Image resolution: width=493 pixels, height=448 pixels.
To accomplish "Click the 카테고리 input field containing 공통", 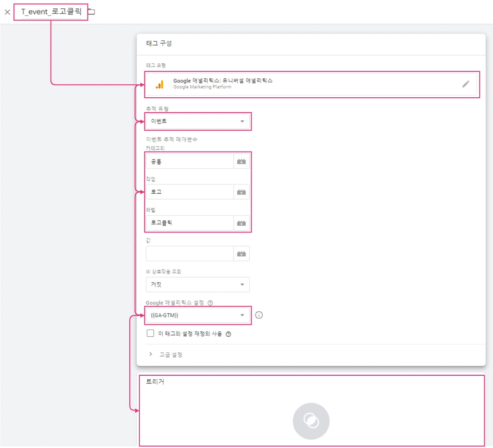I will pyautogui.click(x=190, y=162).
